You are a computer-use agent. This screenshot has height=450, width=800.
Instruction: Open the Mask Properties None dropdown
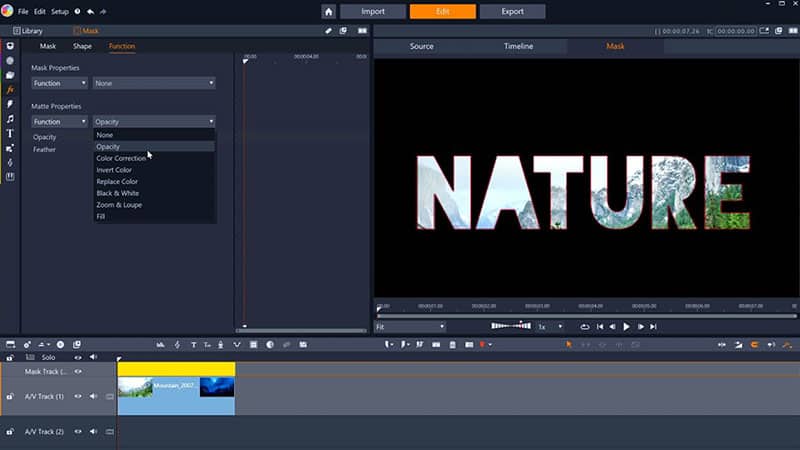point(154,83)
